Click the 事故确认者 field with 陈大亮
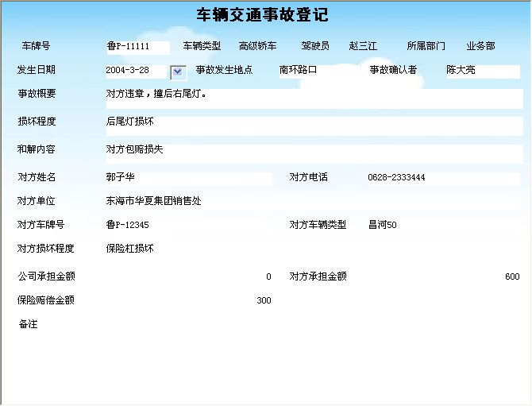This screenshot has width=532, height=406. point(481,71)
